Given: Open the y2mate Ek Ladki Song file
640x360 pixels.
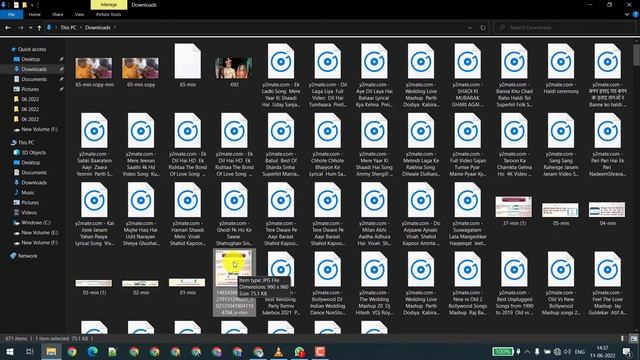Looking at the screenshot, I should [281, 76].
